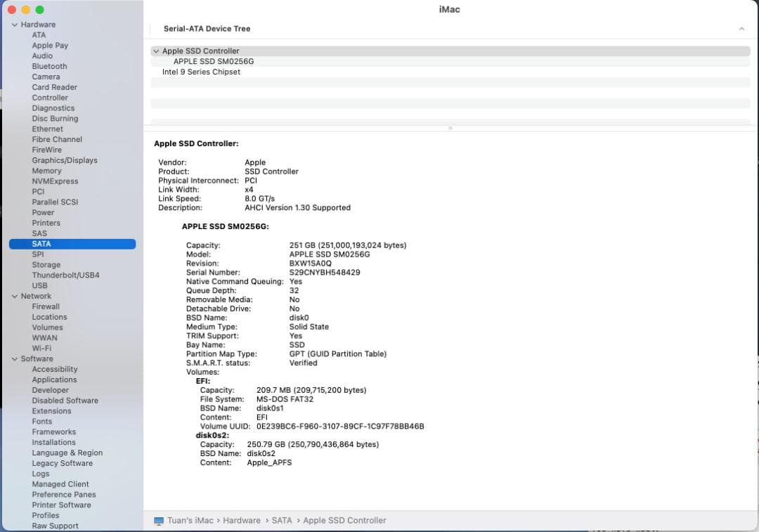Open the Storage hardware section
This screenshot has width=759, height=532.
[46, 264]
